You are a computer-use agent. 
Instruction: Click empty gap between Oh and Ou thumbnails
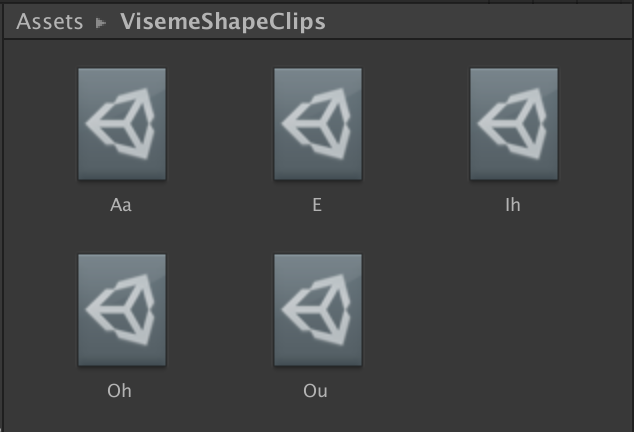pos(220,310)
